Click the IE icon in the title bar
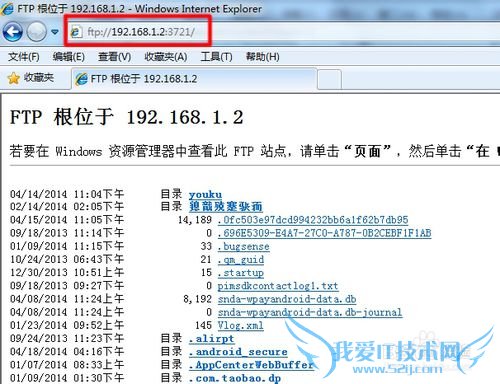Viewport: 500px width, 384px height. [x=7, y=9]
